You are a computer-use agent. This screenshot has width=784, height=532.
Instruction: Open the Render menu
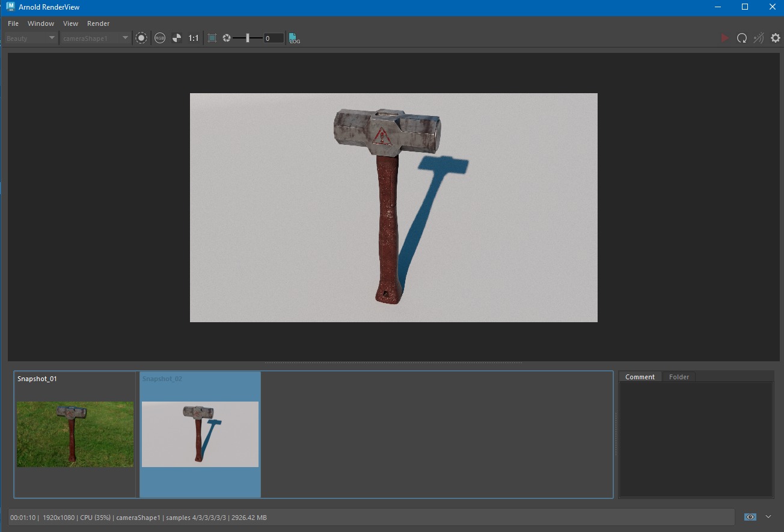[x=98, y=23]
